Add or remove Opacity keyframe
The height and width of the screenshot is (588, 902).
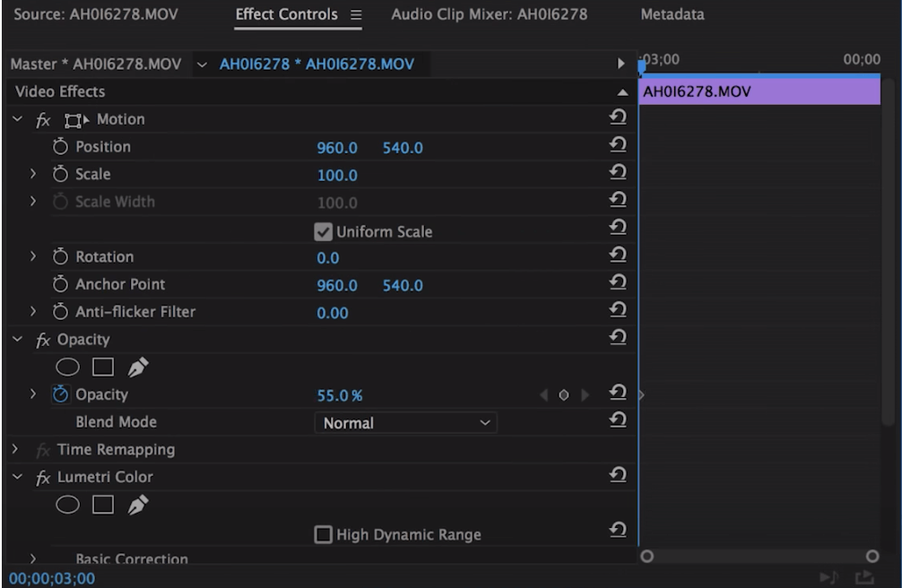pos(564,395)
